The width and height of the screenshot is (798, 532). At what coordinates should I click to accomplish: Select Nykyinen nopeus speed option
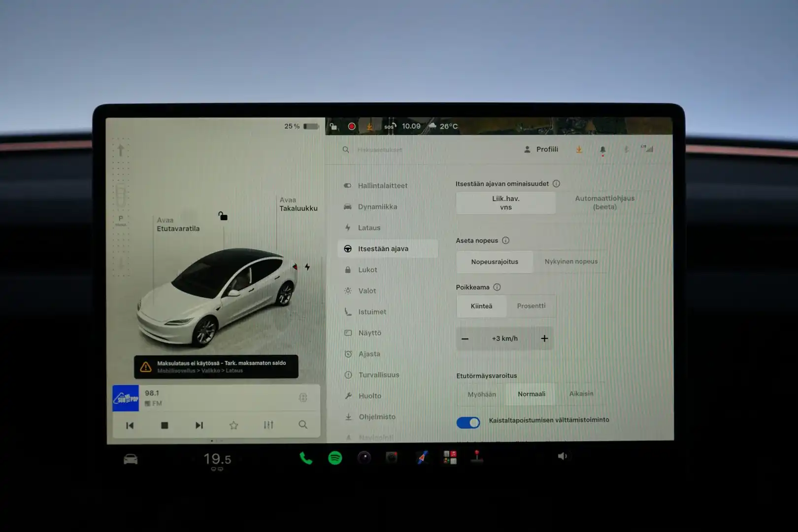point(571,262)
